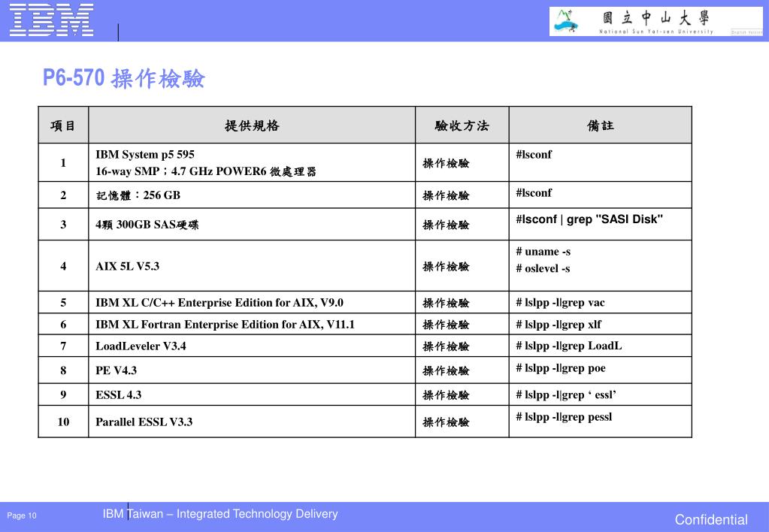Image resolution: width=769 pixels, height=532 pixels.
Task: Click the 'Page 10' footer label
Action: pyautogui.click(x=22, y=515)
